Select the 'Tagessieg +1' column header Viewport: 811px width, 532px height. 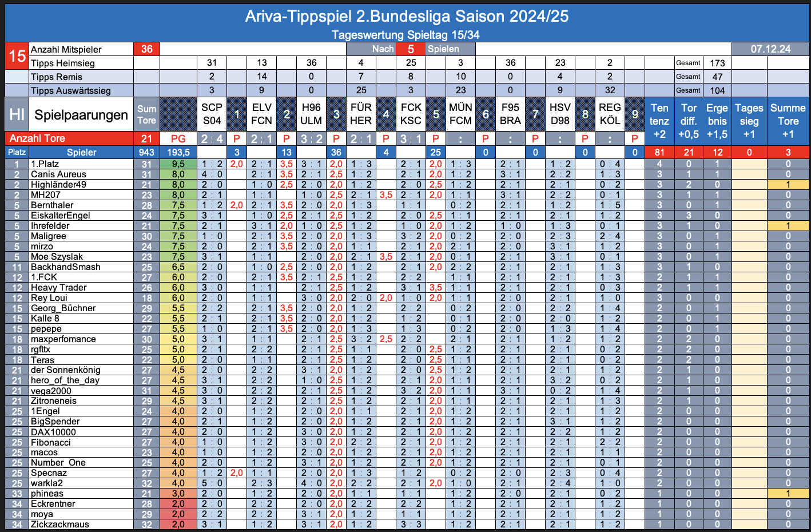[x=749, y=121]
